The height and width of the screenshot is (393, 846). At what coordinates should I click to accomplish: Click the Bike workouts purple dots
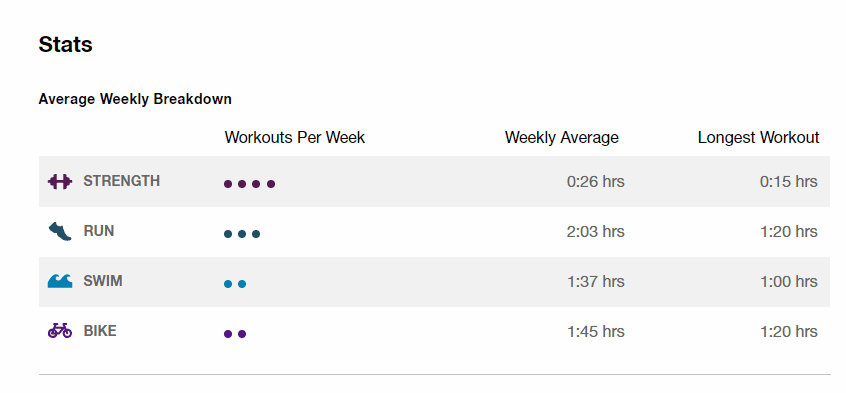[235, 334]
